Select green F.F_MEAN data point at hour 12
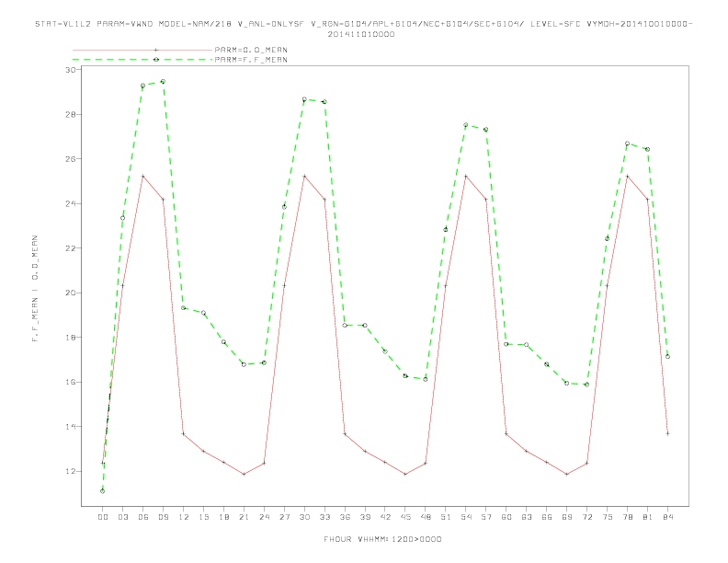 coord(184,307)
